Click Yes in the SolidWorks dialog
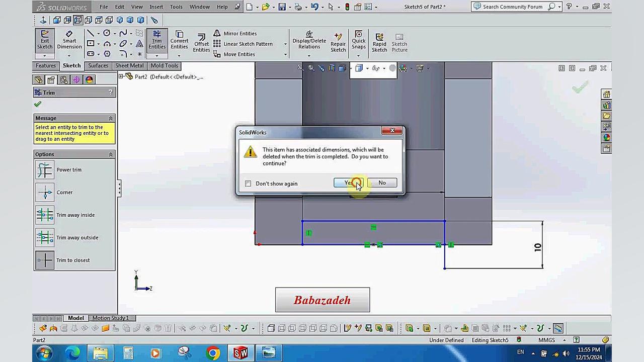The width and height of the screenshot is (644, 362). (349, 183)
